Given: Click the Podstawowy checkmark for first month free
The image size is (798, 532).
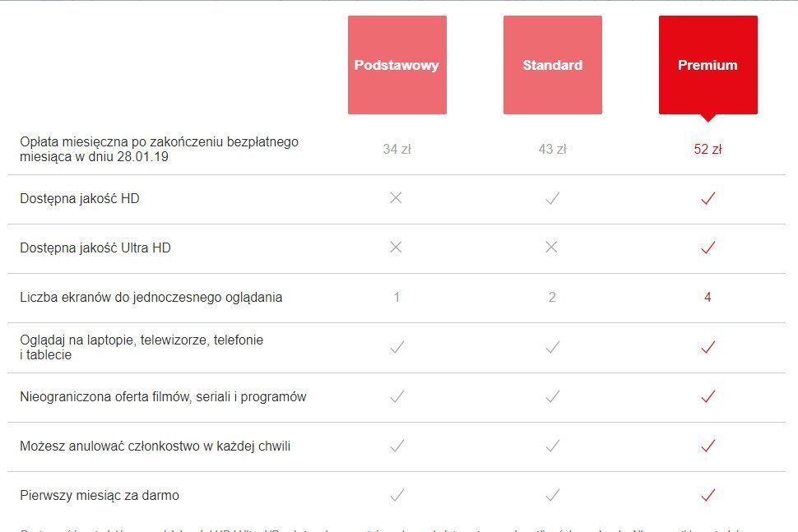Looking at the screenshot, I should point(397,495).
